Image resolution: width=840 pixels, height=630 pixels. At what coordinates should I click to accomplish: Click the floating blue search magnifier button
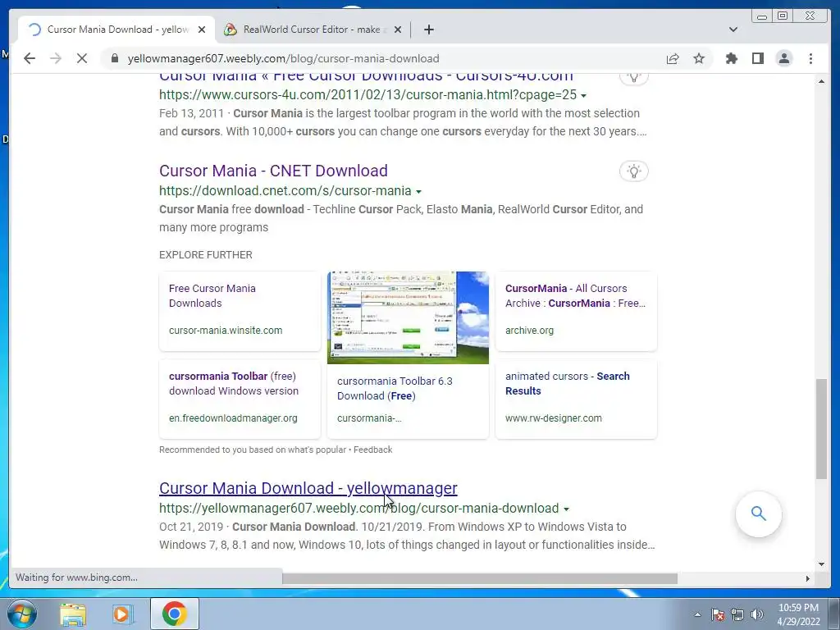759,514
